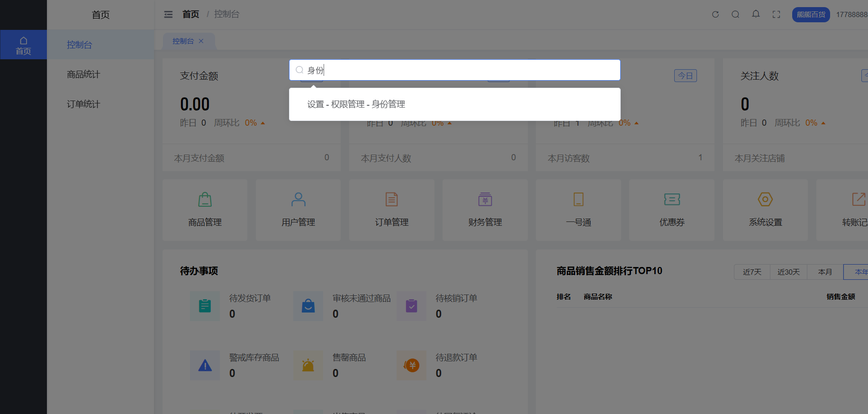This screenshot has height=414, width=868.
Task: Switch ranking to 近30天
Action: click(x=788, y=272)
